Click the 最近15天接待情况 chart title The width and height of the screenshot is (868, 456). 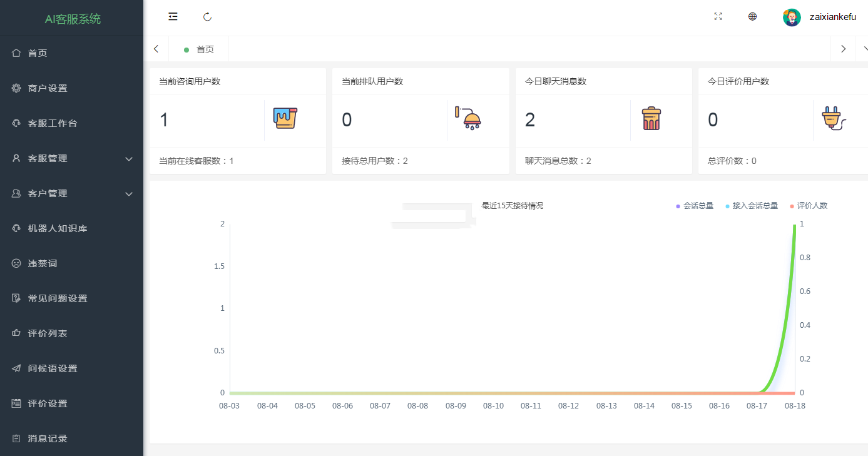coord(512,205)
